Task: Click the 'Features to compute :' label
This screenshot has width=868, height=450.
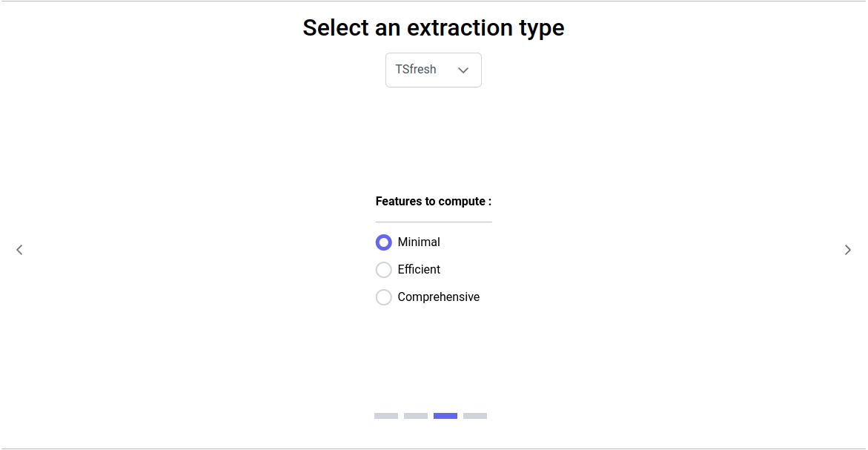Action: [x=434, y=202]
